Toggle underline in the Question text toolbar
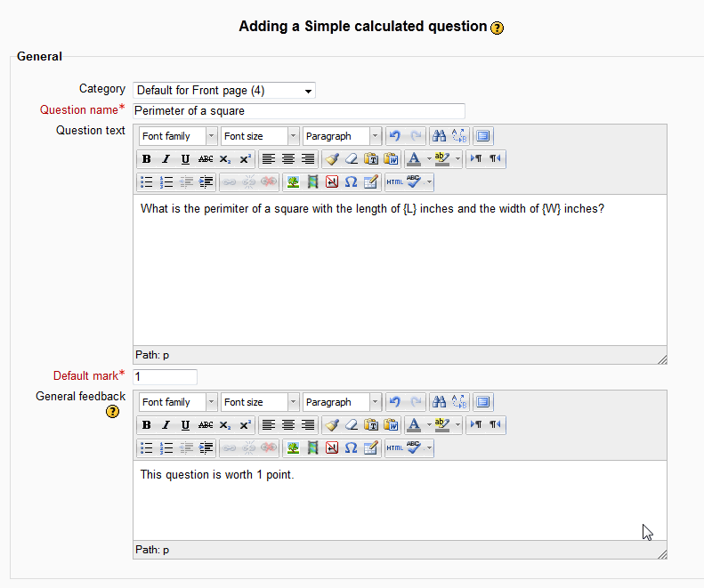 185,159
